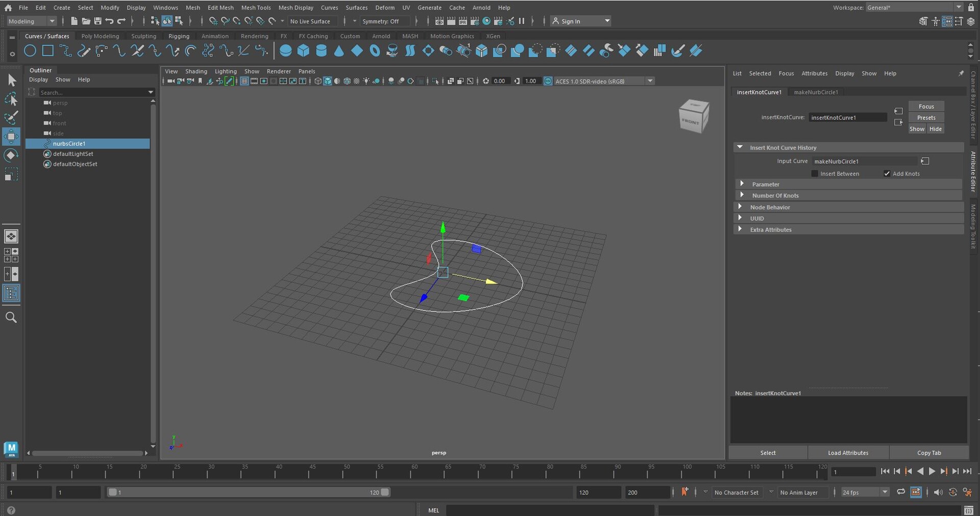Expand the Parameter section in Attribute Editor
This screenshot has height=516, width=980.
(743, 184)
